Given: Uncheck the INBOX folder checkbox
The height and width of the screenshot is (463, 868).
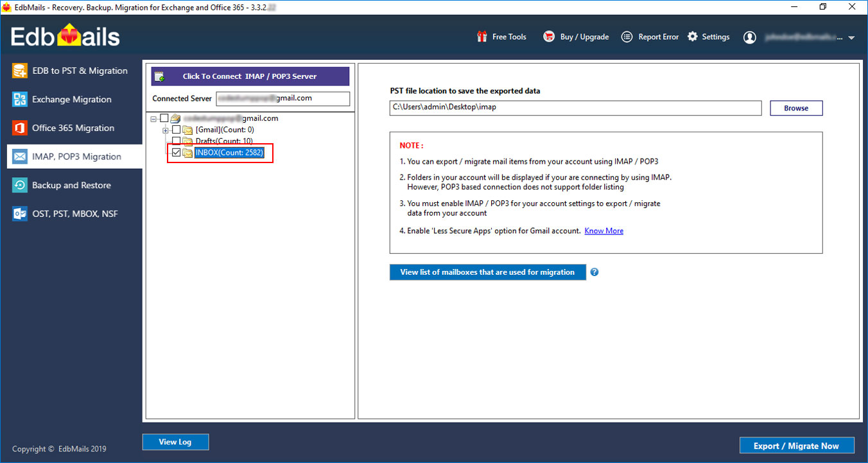Looking at the screenshot, I should coord(177,153).
